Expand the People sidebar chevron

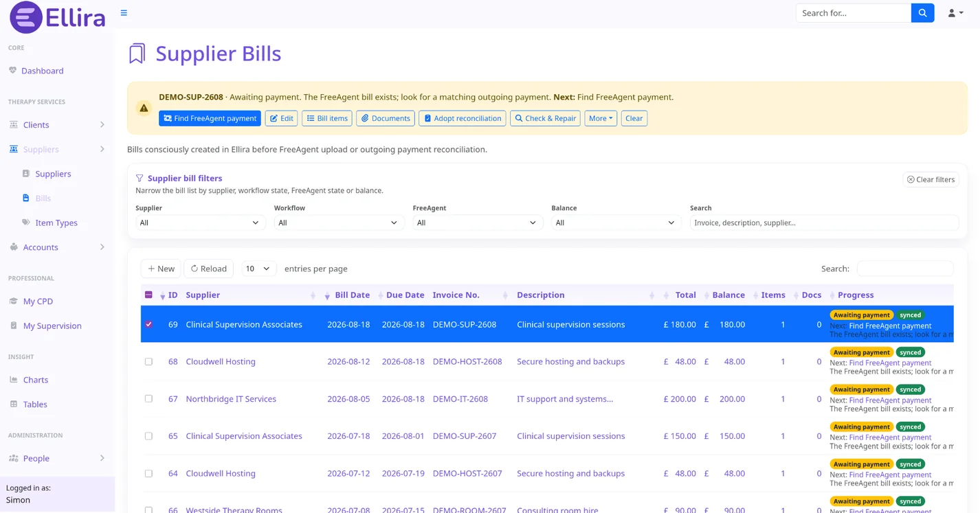pyautogui.click(x=102, y=458)
